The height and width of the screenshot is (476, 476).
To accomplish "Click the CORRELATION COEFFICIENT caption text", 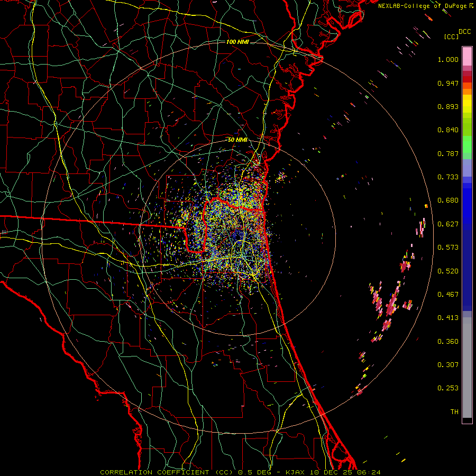I will [x=155, y=472].
